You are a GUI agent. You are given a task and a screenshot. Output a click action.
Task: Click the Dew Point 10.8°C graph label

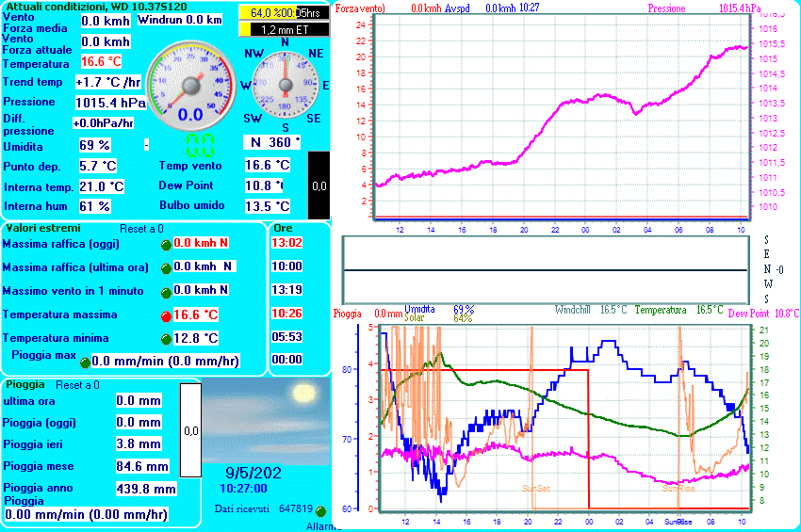click(x=763, y=314)
